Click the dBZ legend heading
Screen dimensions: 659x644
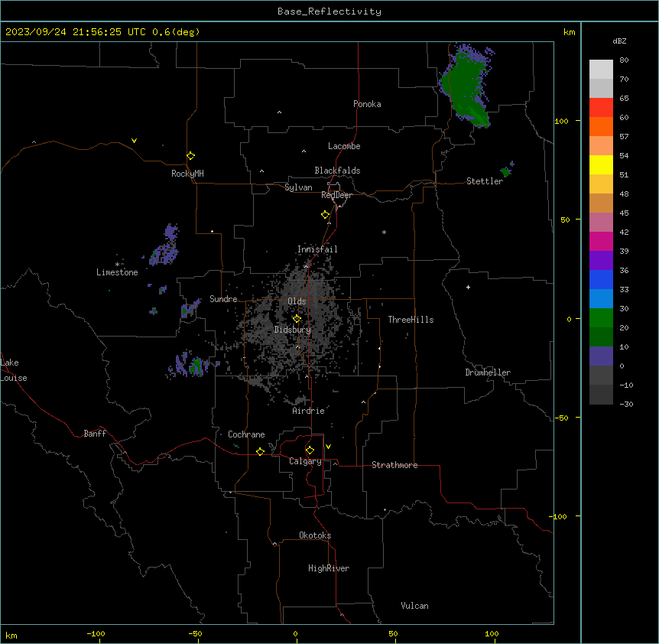coord(619,41)
